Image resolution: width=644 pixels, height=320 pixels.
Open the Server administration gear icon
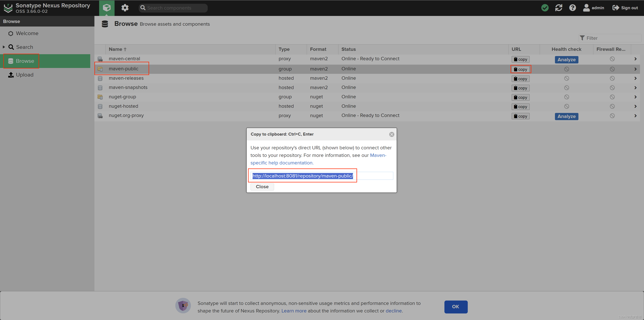pos(125,8)
